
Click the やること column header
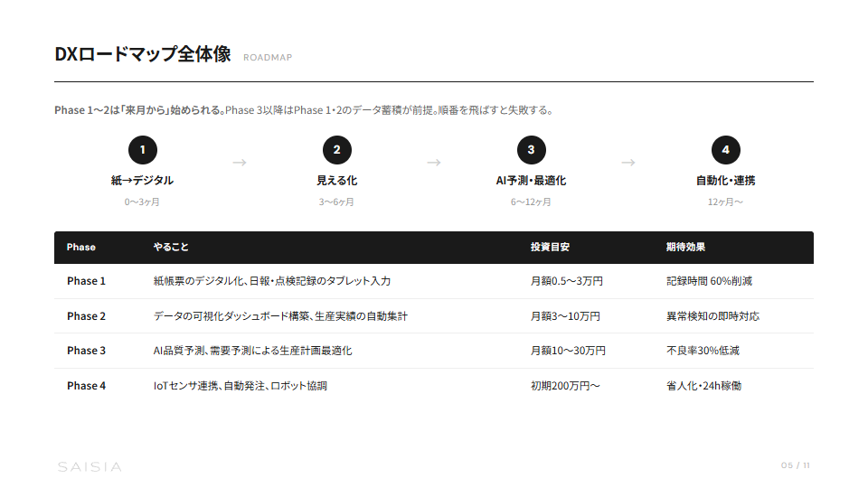pyautogui.click(x=171, y=248)
